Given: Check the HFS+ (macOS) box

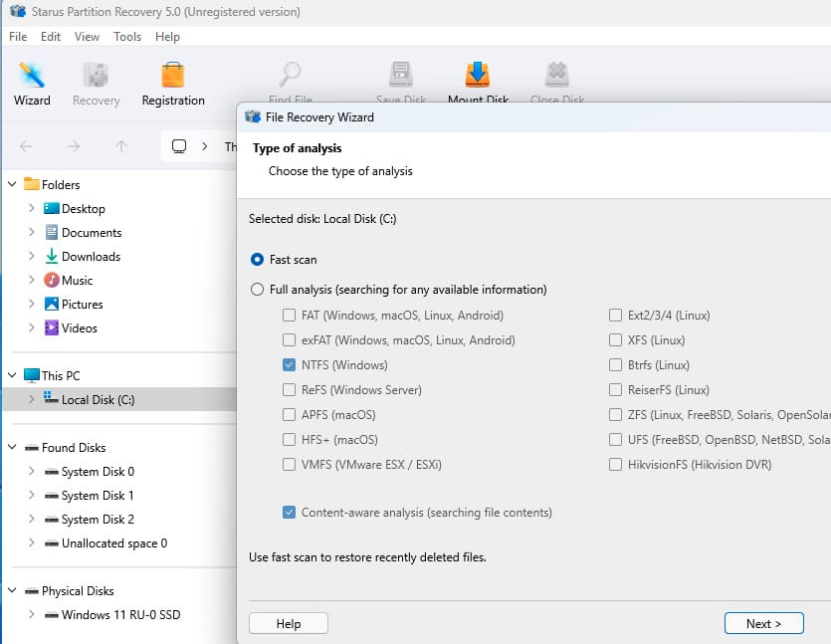Looking at the screenshot, I should click(x=289, y=439).
